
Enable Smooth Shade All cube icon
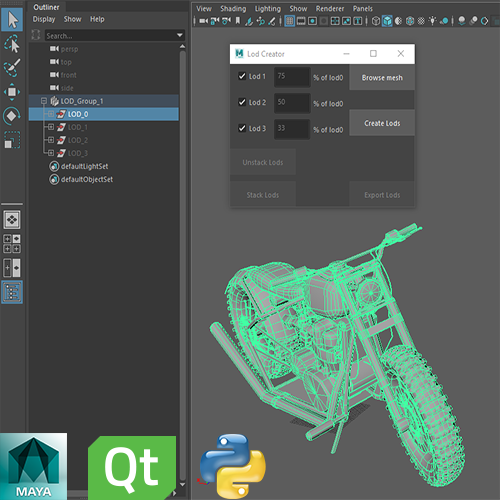coord(387,21)
